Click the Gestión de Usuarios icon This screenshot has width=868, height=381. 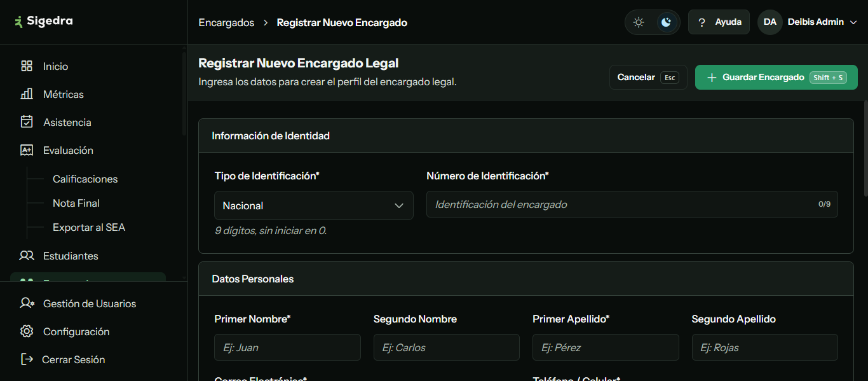point(27,303)
